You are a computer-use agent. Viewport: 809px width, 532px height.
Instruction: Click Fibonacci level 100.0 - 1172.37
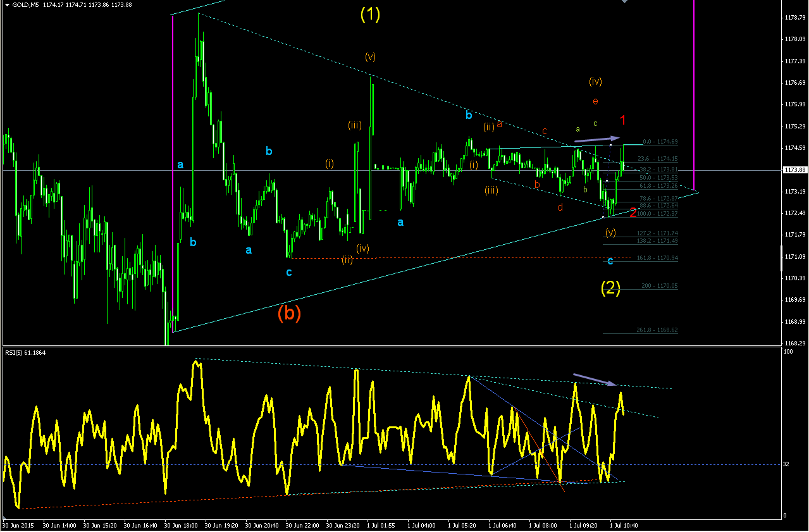click(x=657, y=214)
